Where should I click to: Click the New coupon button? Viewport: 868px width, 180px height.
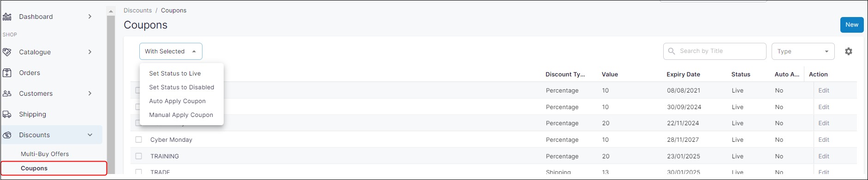click(852, 25)
